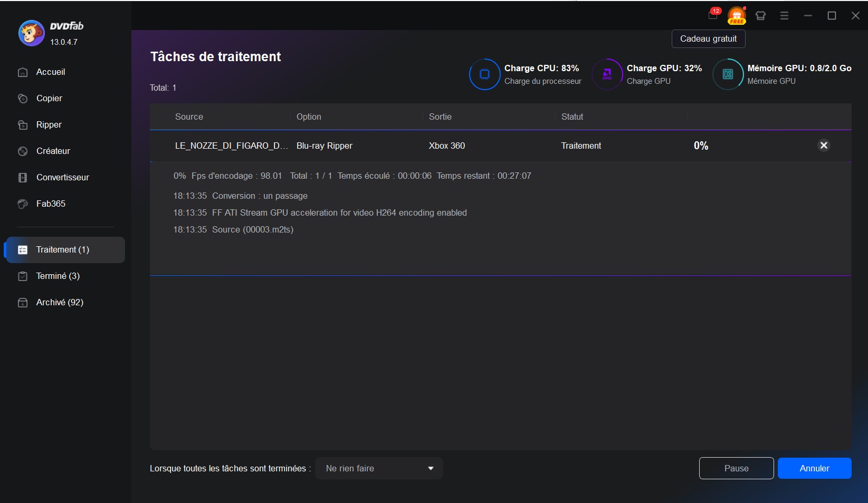Click the 'Mémoire GPU: 0.8/2.0 Go' label
This screenshot has width=868, height=503.
click(x=799, y=69)
